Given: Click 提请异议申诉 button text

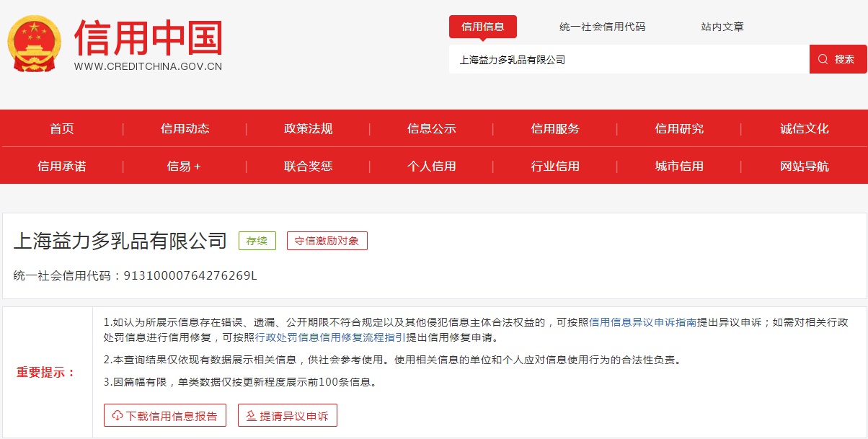Looking at the screenshot, I should [x=294, y=416].
